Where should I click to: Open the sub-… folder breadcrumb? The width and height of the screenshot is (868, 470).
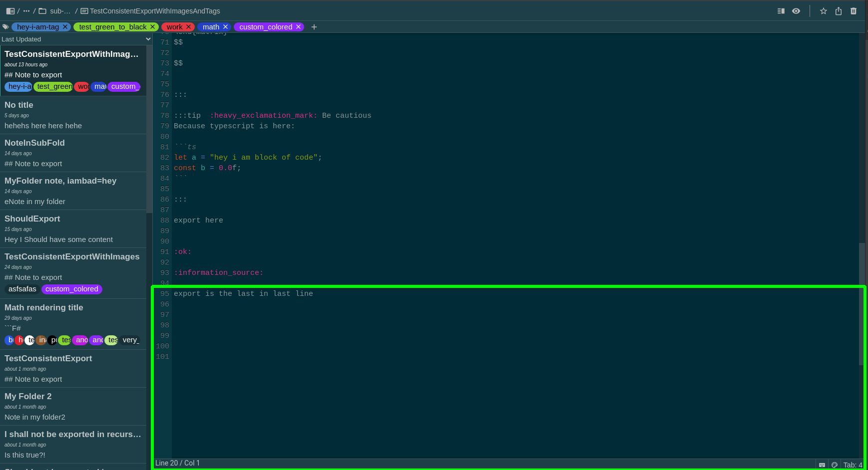tap(55, 11)
